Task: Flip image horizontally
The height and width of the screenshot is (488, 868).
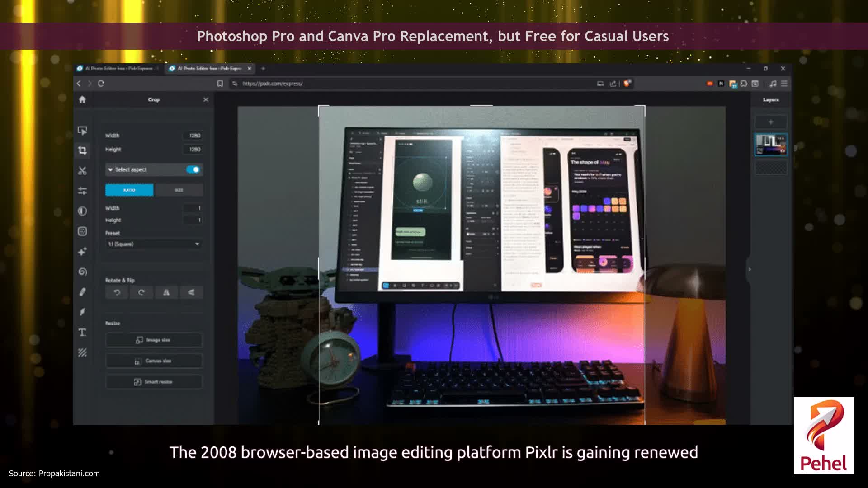Action: pos(166,292)
